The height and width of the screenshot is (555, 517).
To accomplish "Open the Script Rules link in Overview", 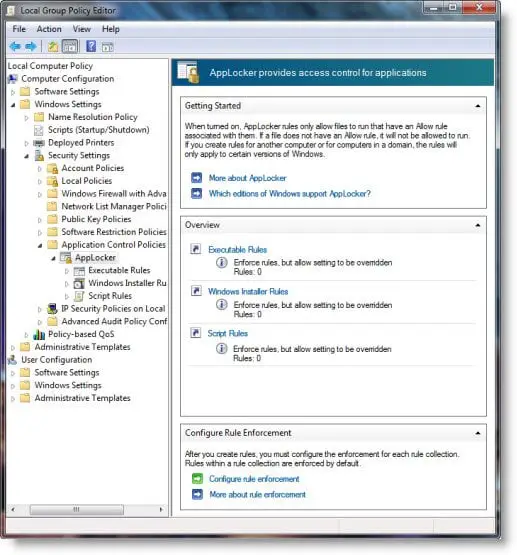I will pyautogui.click(x=228, y=333).
